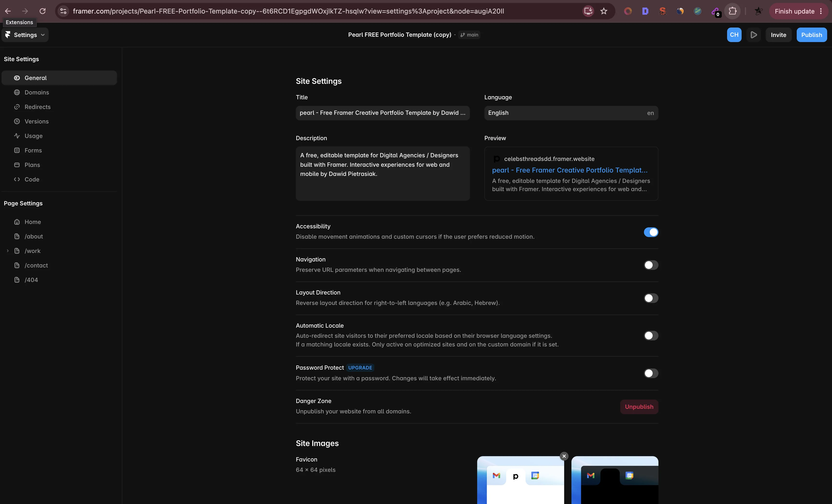Select the /contact page settings
The width and height of the screenshot is (832, 504).
pos(59,265)
